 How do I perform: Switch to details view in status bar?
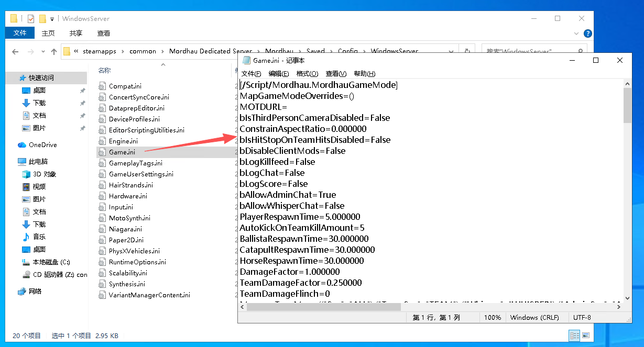point(574,335)
